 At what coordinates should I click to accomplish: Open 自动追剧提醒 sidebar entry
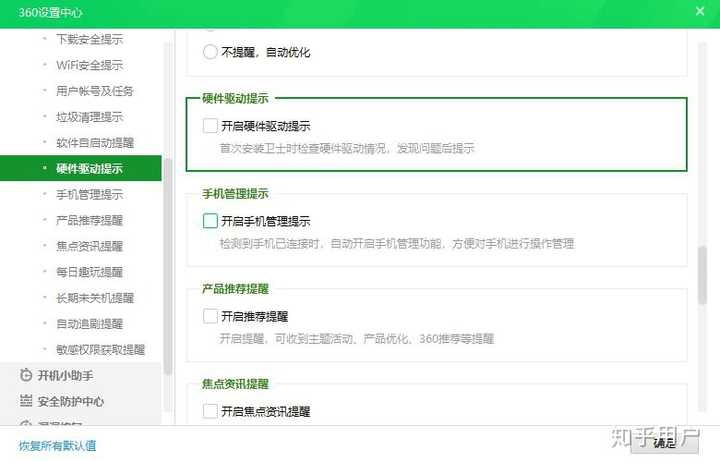pyautogui.click(x=90, y=324)
